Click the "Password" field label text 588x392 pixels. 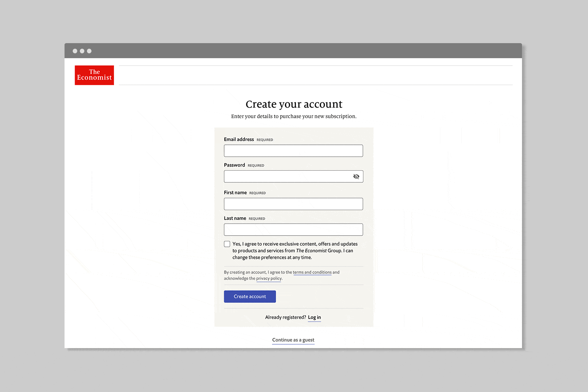point(234,165)
